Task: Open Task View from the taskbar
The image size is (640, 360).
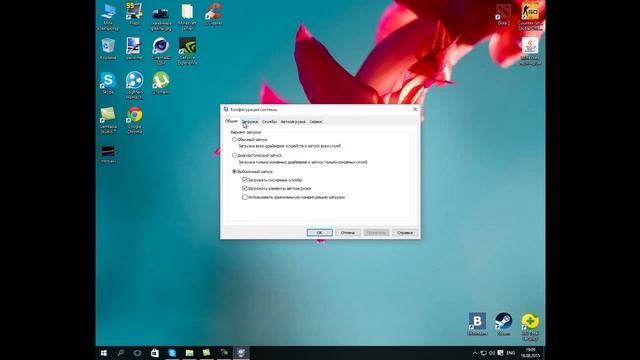Action: pos(138,353)
